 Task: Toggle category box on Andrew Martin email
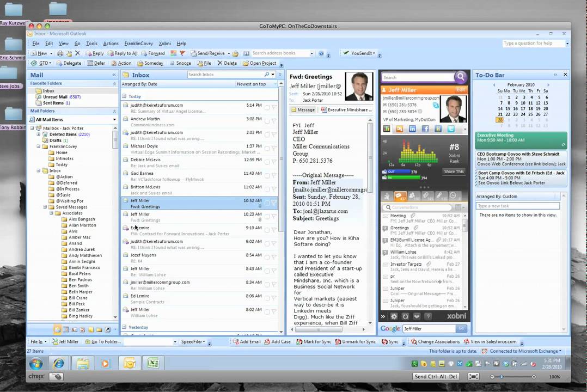point(267,121)
